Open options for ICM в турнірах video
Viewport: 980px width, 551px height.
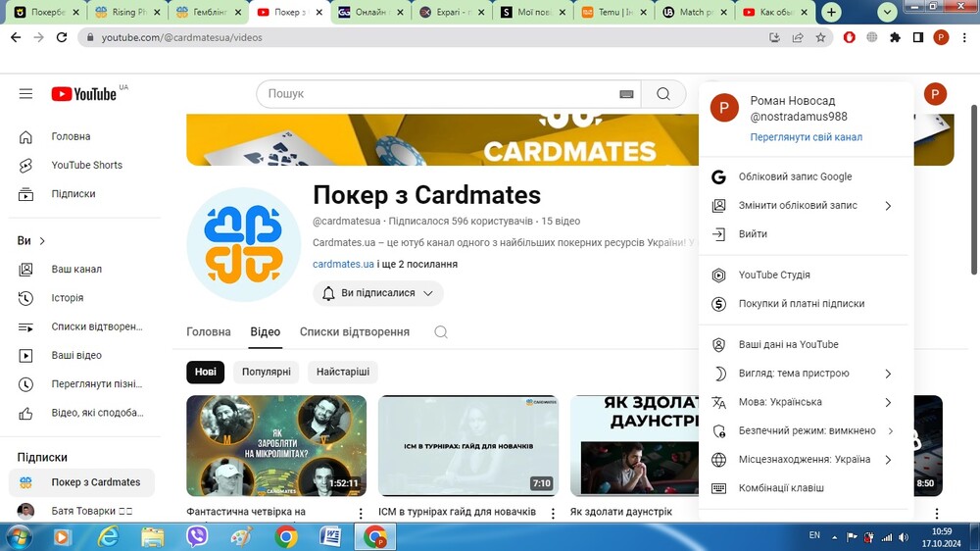click(553, 514)
